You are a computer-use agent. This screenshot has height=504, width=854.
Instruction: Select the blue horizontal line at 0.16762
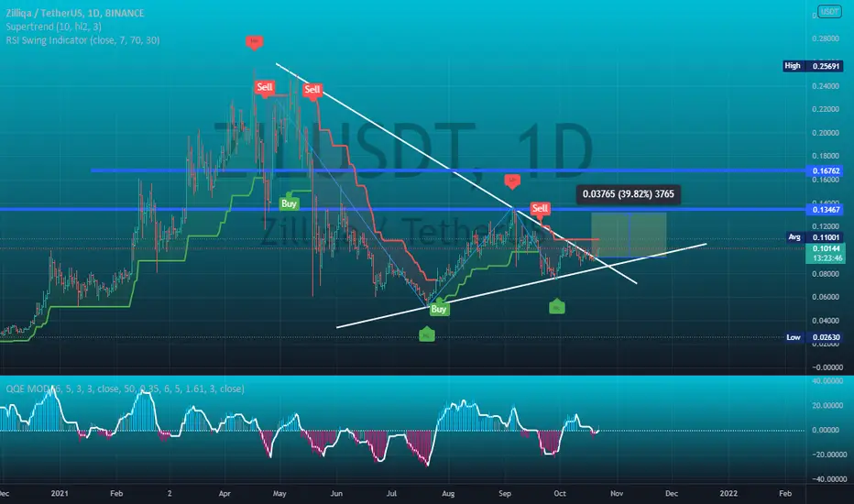click(x=448, y=170)
